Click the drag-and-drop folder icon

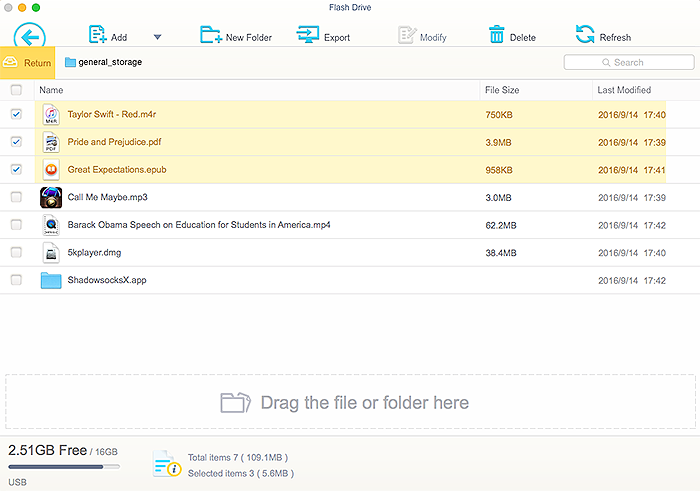pyautogui.click(x=235, y=402)
